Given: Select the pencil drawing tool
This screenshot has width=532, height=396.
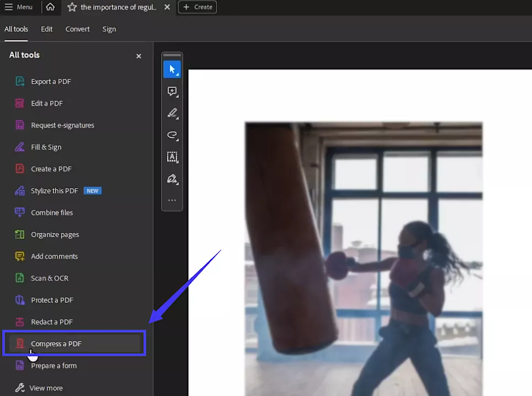Looking at the screenshot, I should click(172, 113).
